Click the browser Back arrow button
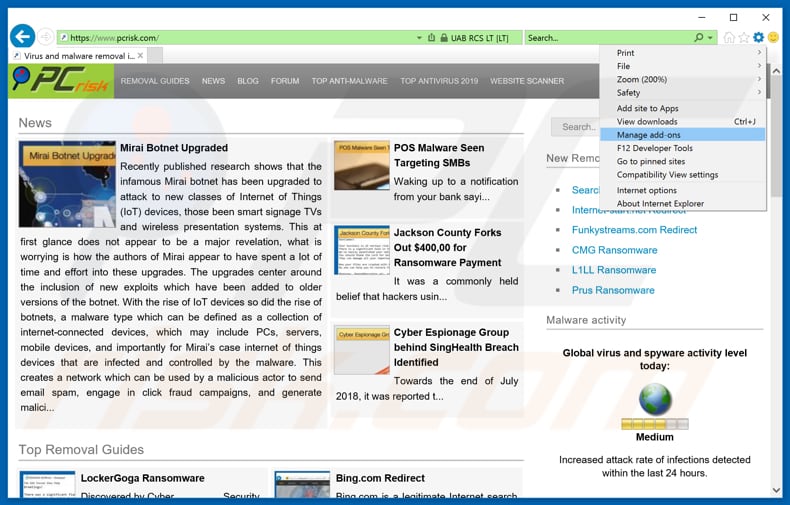The image size is (790, 505). [x=22, y=36]
